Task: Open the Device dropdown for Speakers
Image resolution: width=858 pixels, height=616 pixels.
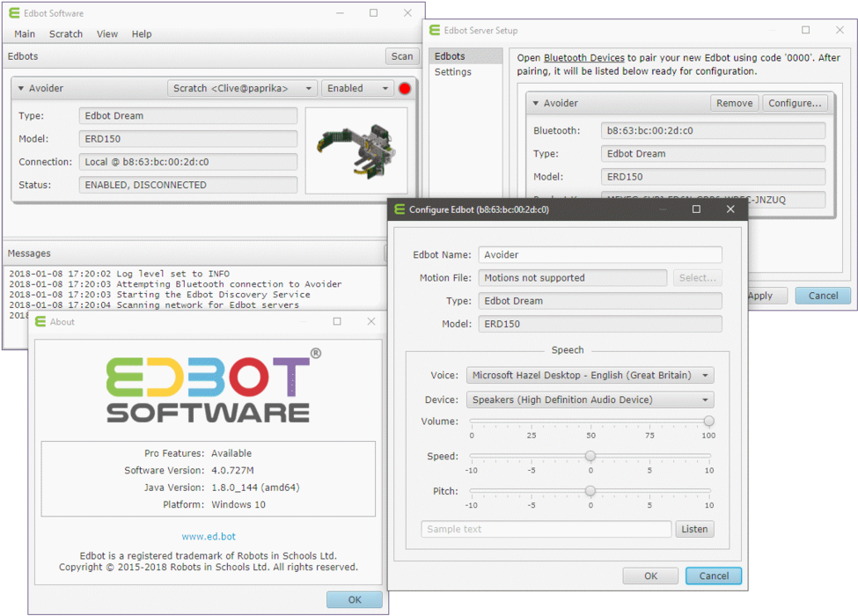Action: coord(590,400)
